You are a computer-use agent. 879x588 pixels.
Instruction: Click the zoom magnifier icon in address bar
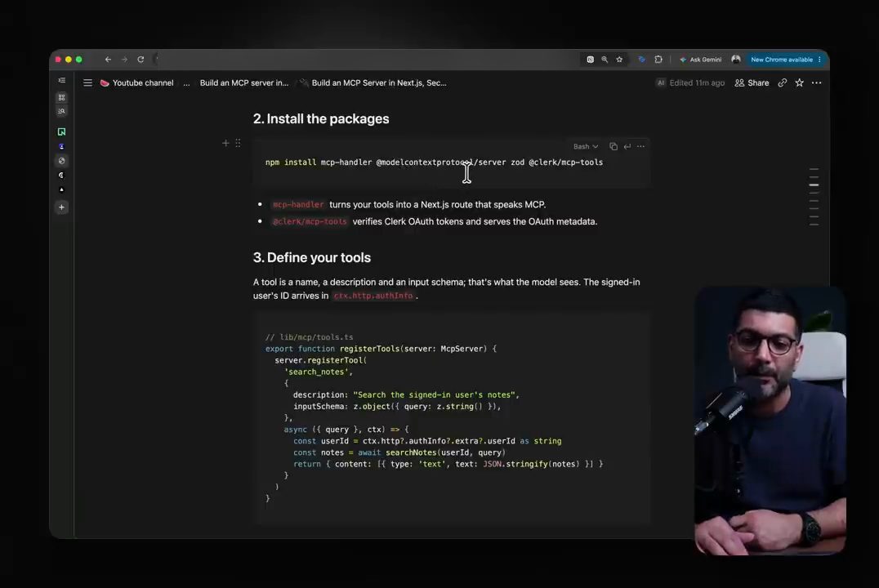605,60
